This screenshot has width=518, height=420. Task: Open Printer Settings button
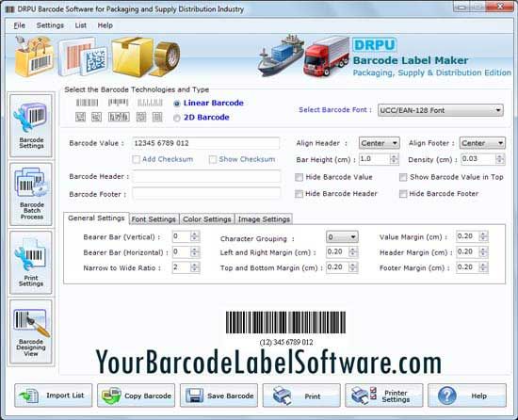384,396
